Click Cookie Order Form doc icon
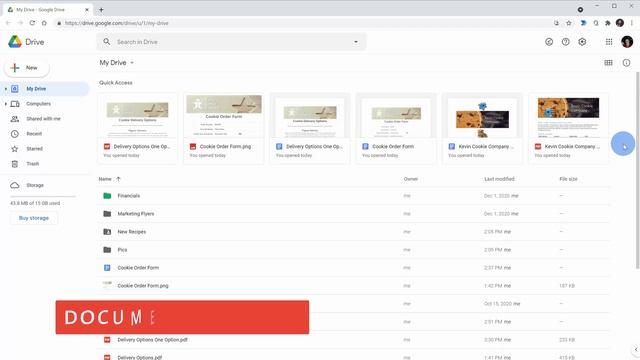640x360 pixels. pos(107,268)
